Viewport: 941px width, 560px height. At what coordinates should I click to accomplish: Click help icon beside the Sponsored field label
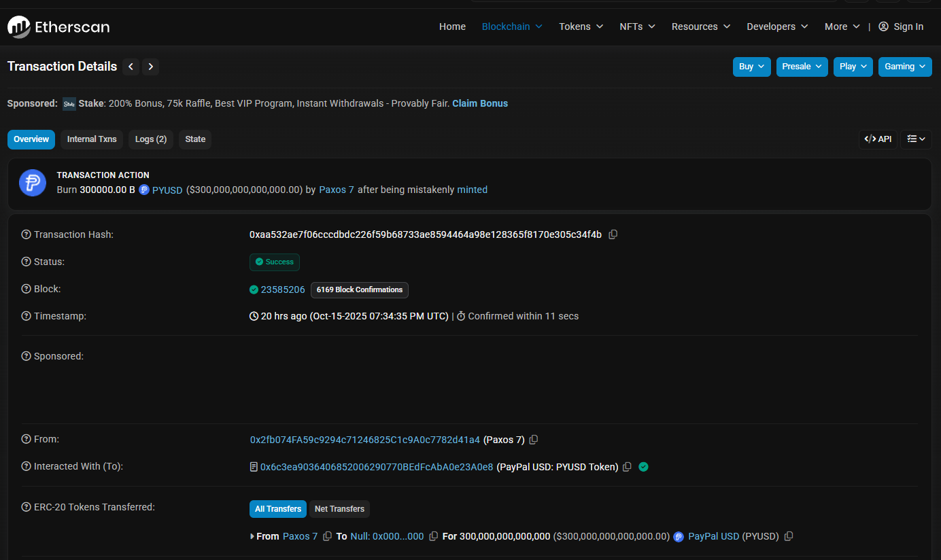coord(27,356)
